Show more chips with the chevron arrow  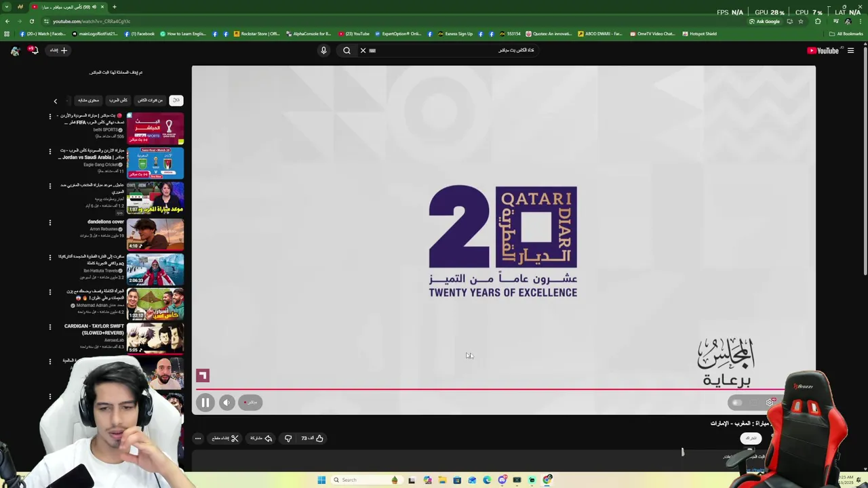56,101
